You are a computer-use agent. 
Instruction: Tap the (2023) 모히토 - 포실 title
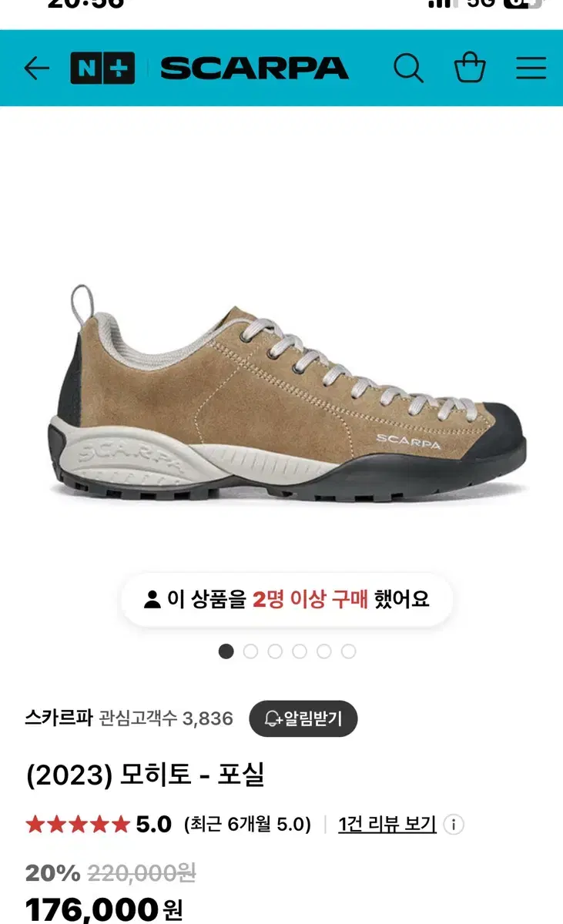click(x=145, y=775)
